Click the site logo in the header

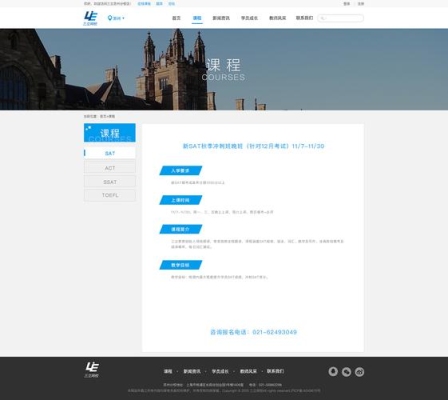[90, 18]
